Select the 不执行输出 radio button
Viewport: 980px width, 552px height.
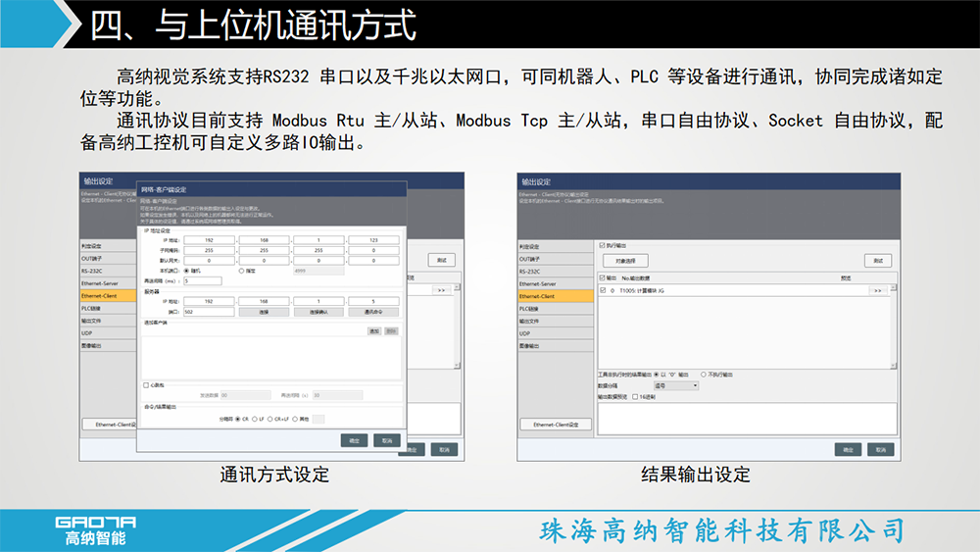pos(701,375)
